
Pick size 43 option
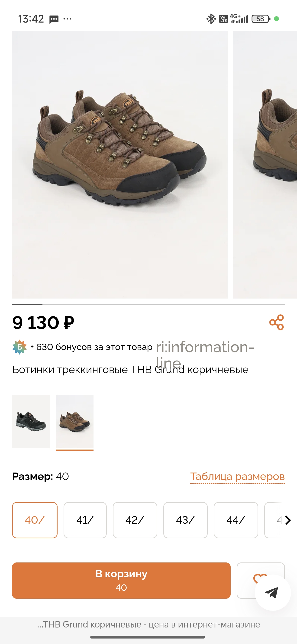pyautogui.click(x=185, y=520)
